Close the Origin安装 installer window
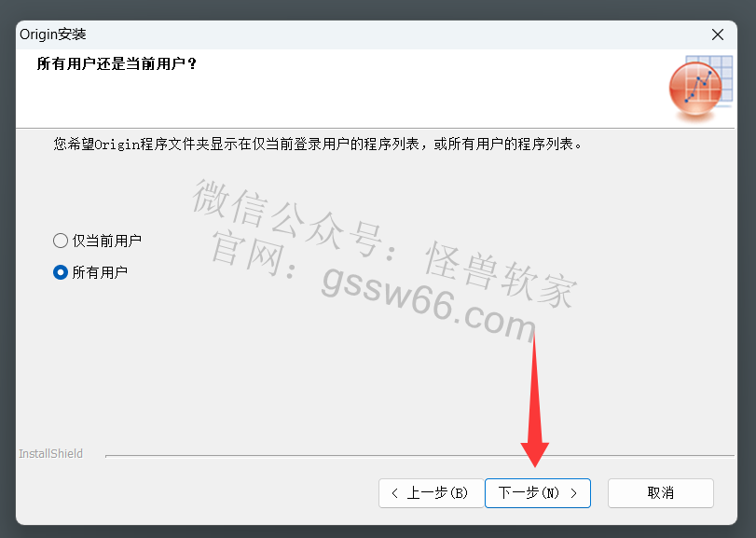 coord(718,34)
